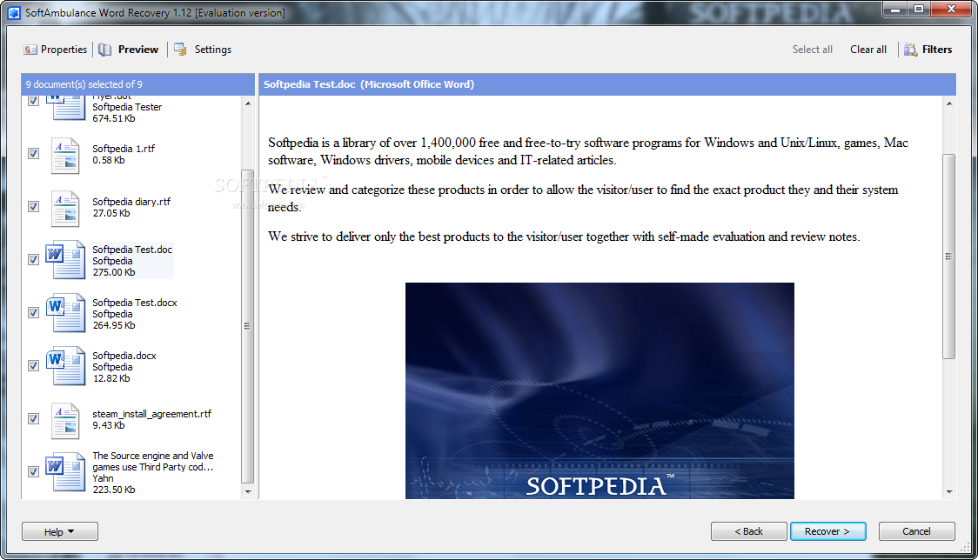Click the Softpedia diary.rtf file icon
The image size is (978, 560).
click(x=65, y=208)
